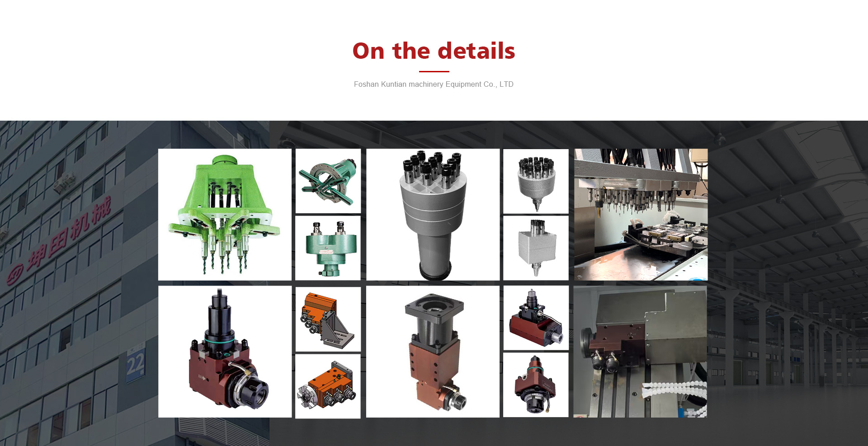Click the 'Foshan Kuntian machinery Equipment Co., LTD' subtitle
868x446 pixels.
click(434, 84)
